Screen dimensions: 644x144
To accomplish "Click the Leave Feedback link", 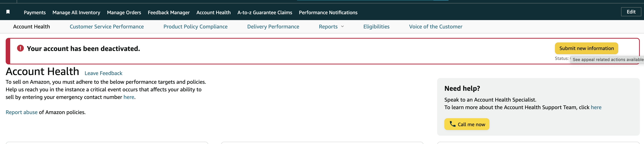I will tap(103, 73).
